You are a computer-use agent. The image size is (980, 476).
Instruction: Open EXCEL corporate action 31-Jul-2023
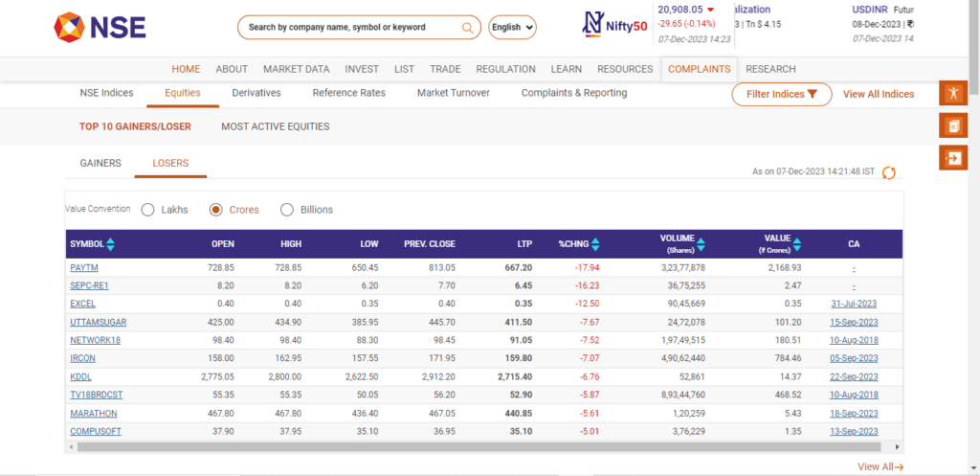tap(854, 304)
